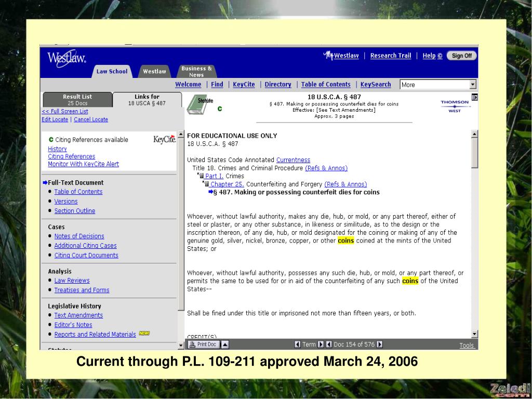
Task: Click the Print Doc button
Action: (x=203, y=344)
